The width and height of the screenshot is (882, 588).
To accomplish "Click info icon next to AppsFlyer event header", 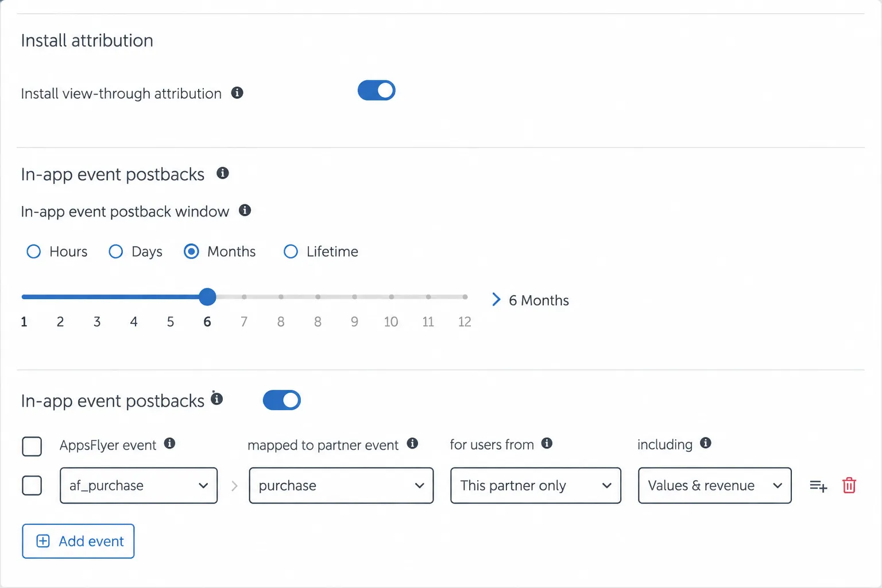I will coord(169,443).
